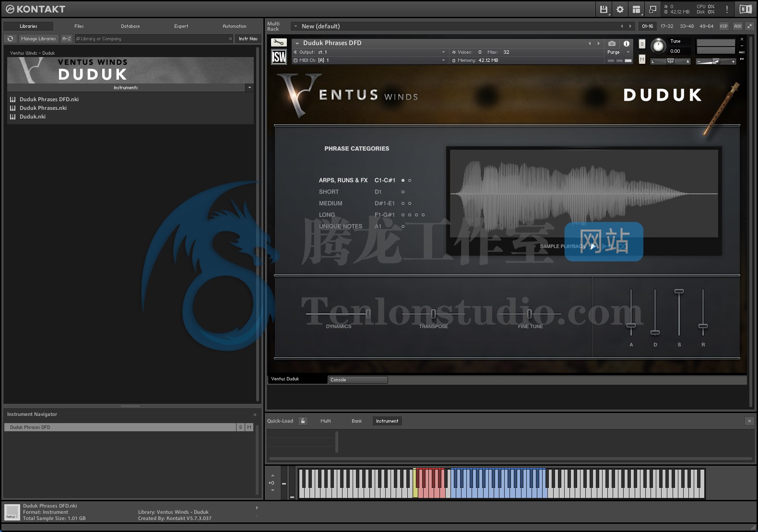The image size is (758, 532).
Task: Click Manage Libraries button
Action: tap(38, 38)
